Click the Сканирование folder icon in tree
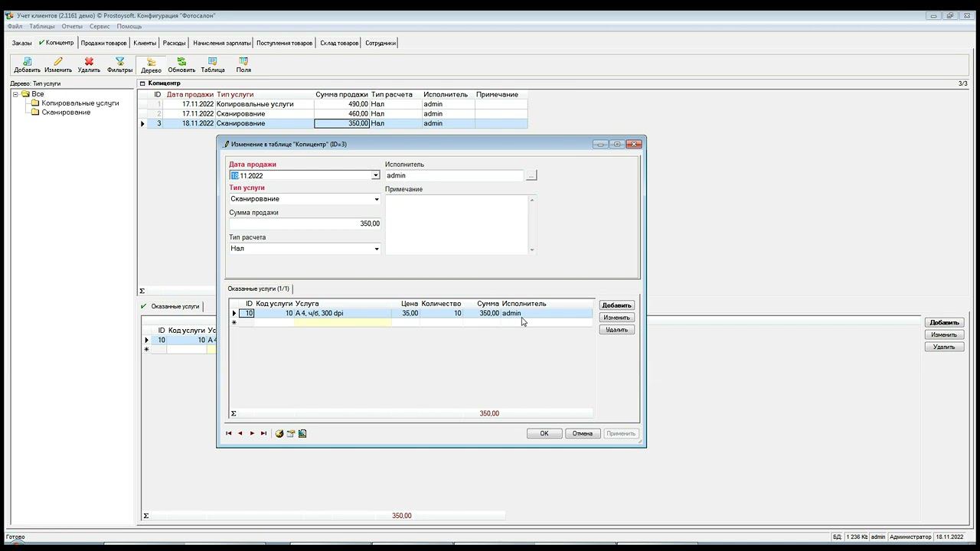Screen dimensions: 980x551 (35, 112)
